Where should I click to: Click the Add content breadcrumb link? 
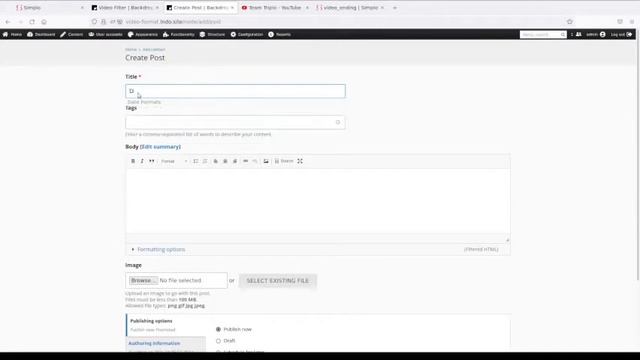[154, 50]
